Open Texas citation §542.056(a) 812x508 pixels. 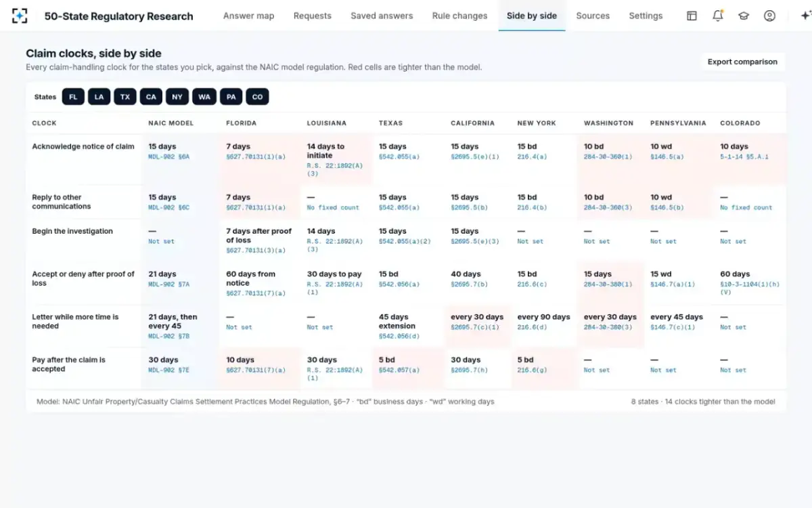point(399,284)
